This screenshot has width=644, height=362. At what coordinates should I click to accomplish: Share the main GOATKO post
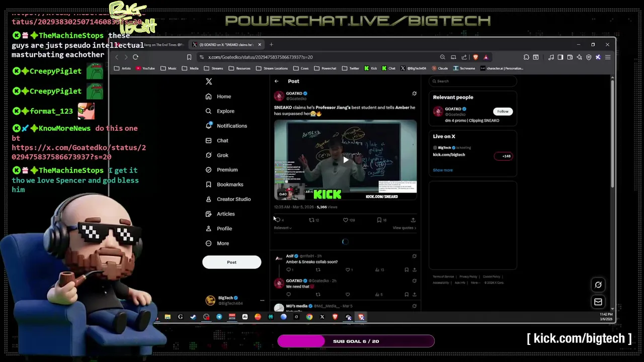(413, 220)
